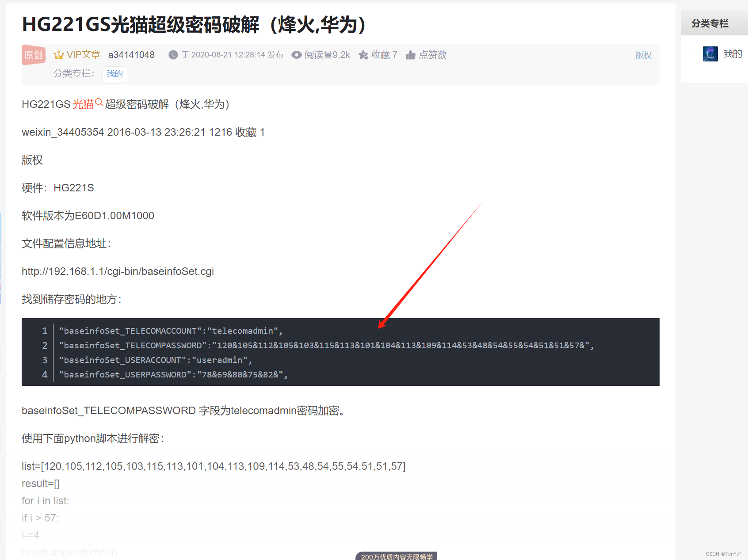Open author a34141048 profile
The width and height of the screenshot is (748, 560).
click(x=131, y=55)
